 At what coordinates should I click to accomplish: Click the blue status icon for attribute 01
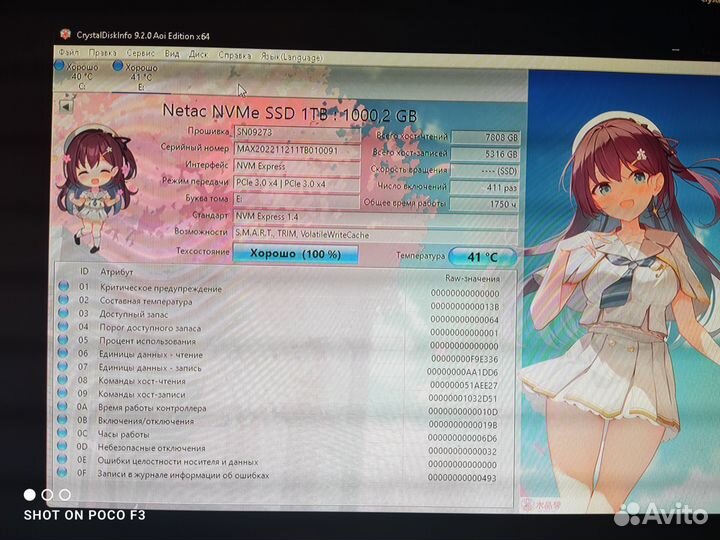point(64,286)
